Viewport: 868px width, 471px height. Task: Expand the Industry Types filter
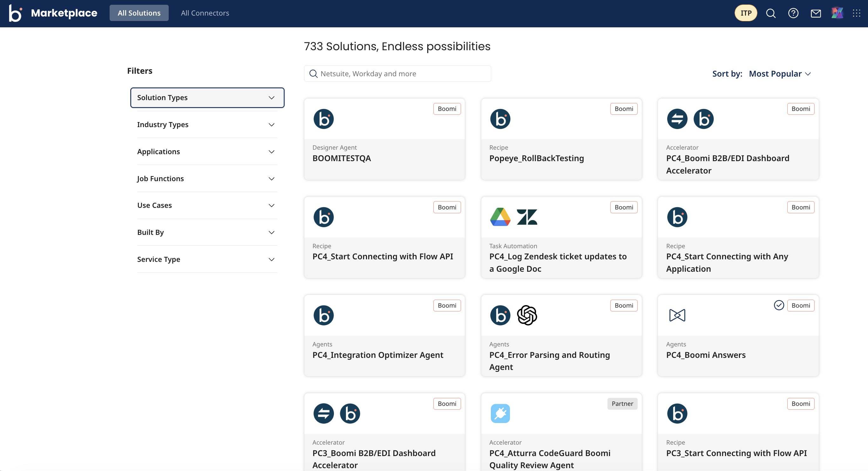pyautogui.click(x=207, y=125)
